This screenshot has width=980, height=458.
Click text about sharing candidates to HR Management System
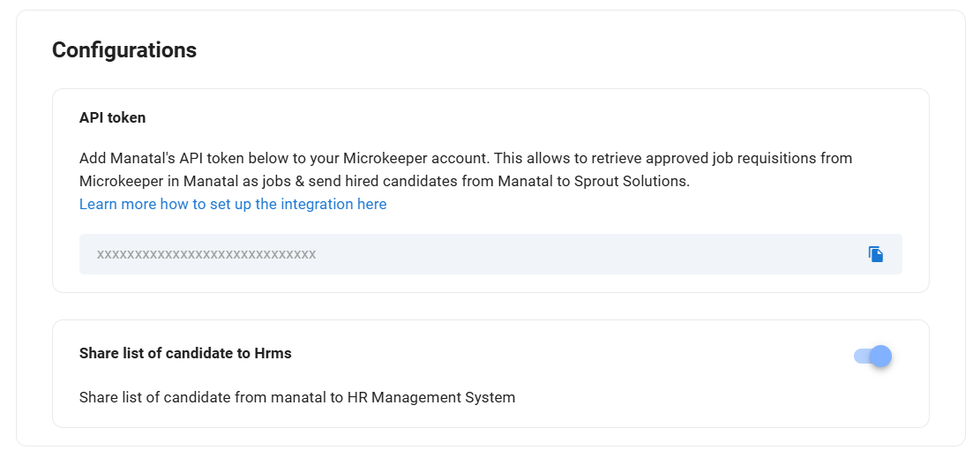coord(297,397)
